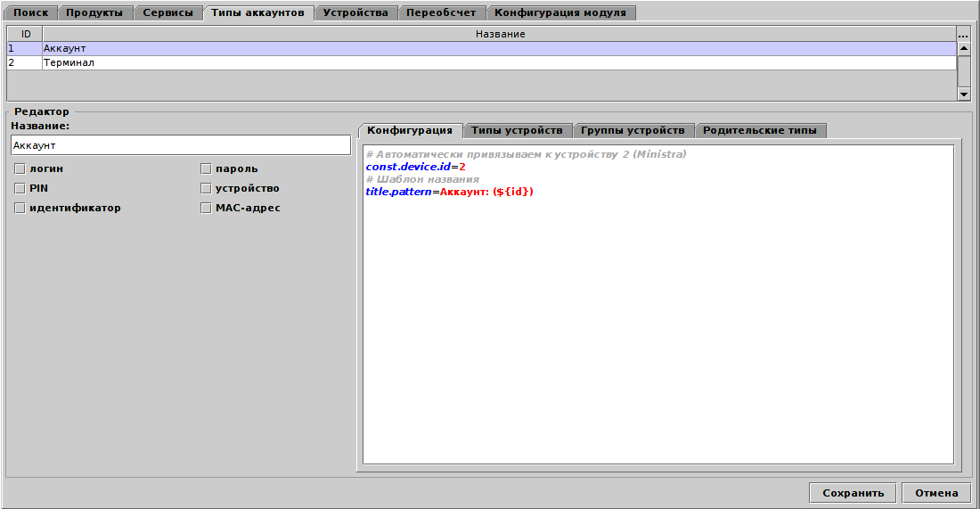This screenshot has width=980, height=509.
Task: Click the Название input field
Action: [181, 144]
